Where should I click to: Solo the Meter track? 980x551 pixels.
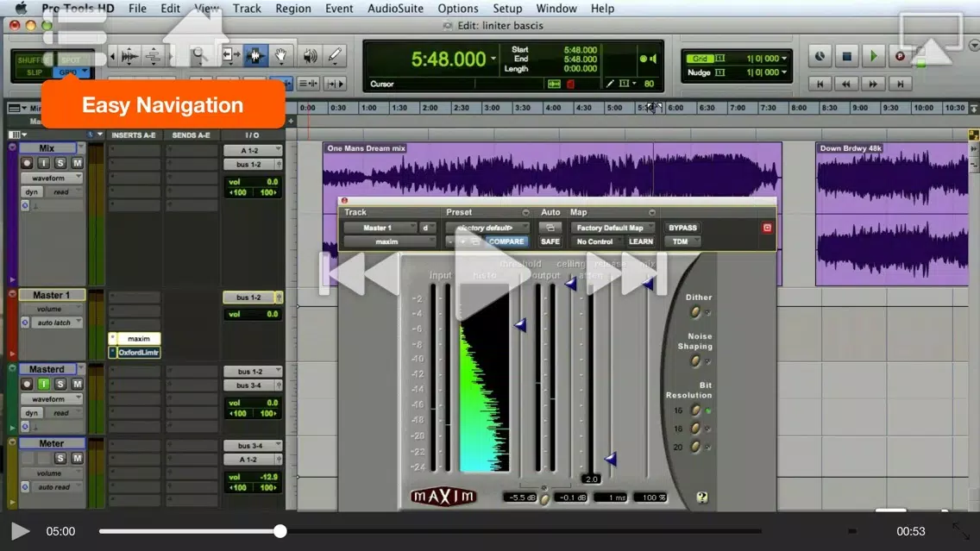pos(60,459)
